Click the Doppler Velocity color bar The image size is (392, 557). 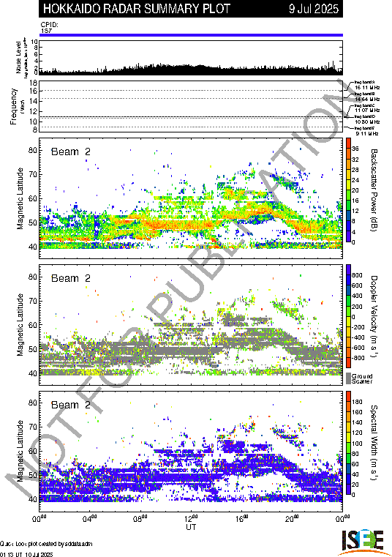348,316
